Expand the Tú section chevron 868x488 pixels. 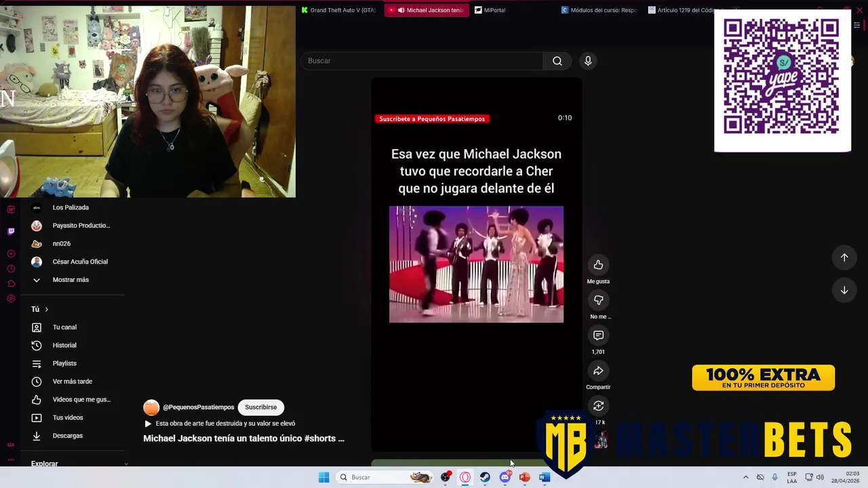(46, 310)
